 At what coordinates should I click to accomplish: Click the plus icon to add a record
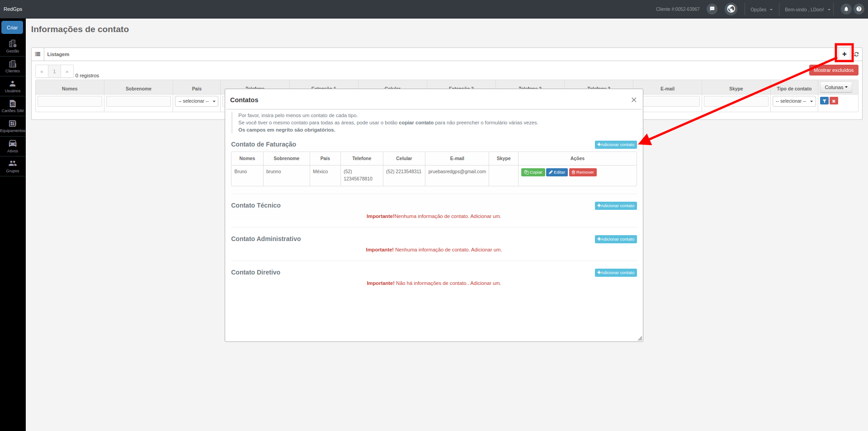[844, 54]
